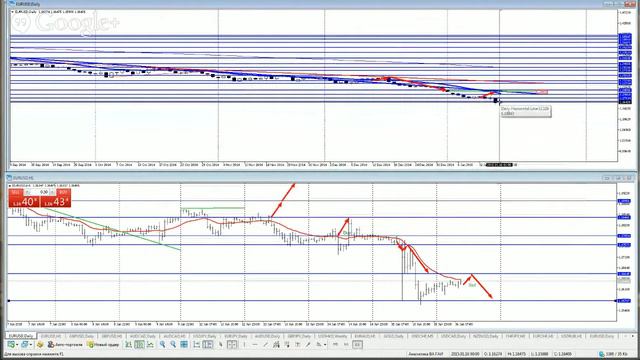Click the EURUSD,Daily chart window title
Image resolution: width=640 pixels, height=360 pixels.
[28, 4]
